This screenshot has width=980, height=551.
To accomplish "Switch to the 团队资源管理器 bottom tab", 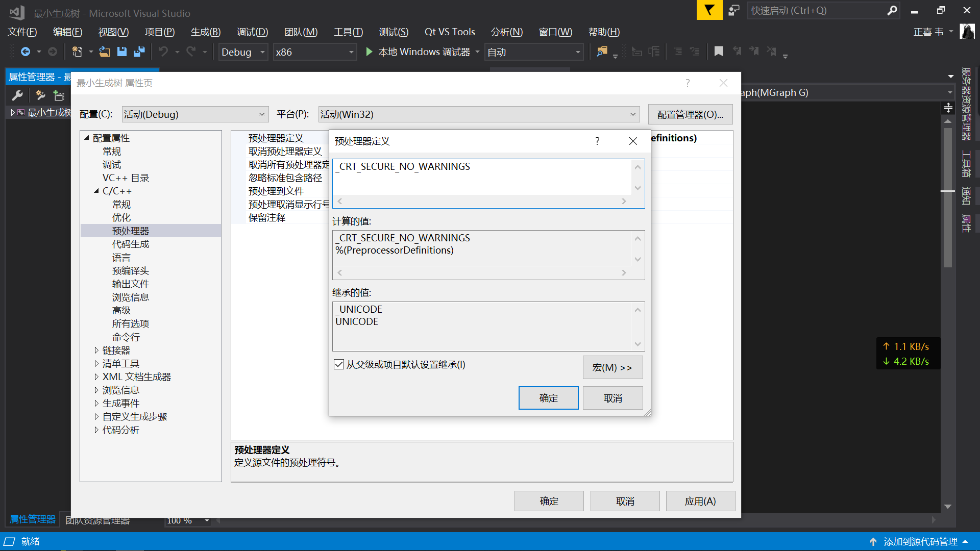I will (97, 520).
